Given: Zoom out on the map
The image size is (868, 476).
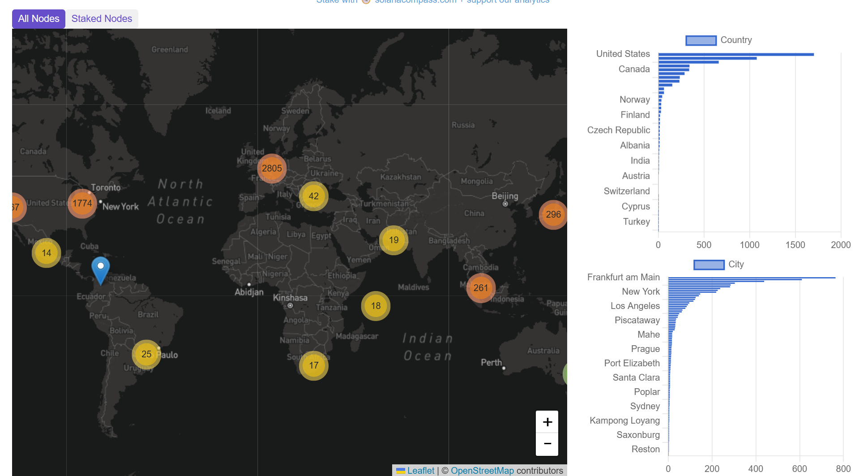Looking at the screenshot, I should (547, 443).
